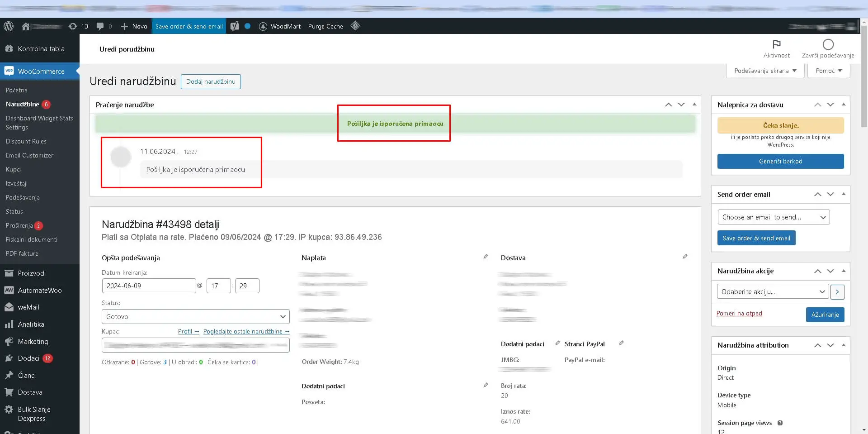Click Dodaj narudžbinu button
Image resolution: width=868 pixels, height=434 pixels.
pos(211,81)
